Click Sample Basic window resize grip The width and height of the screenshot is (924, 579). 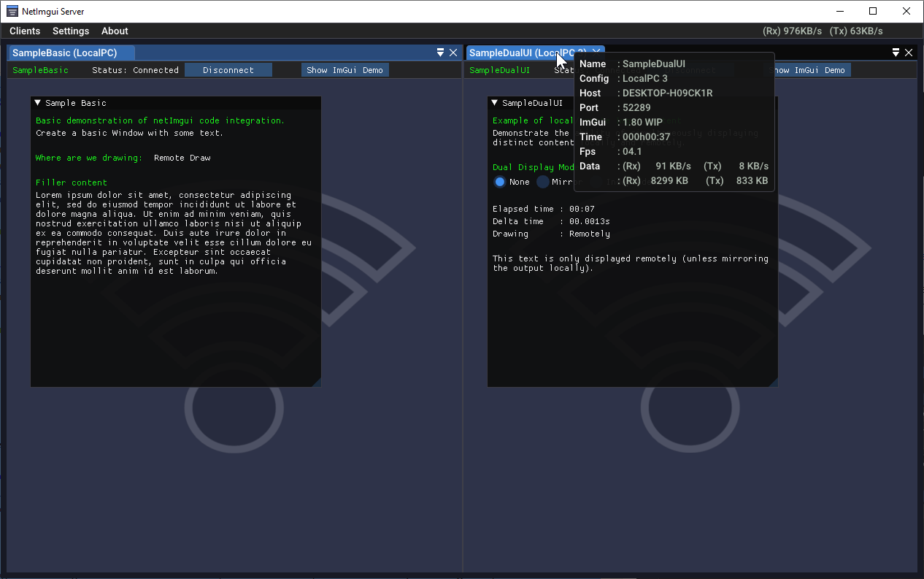(316, 382)
